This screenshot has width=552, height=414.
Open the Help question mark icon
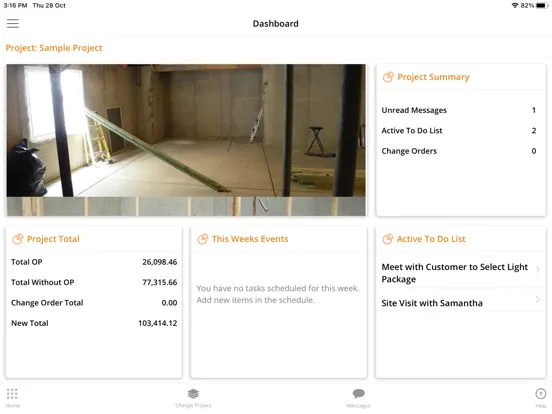coord(540,394)
